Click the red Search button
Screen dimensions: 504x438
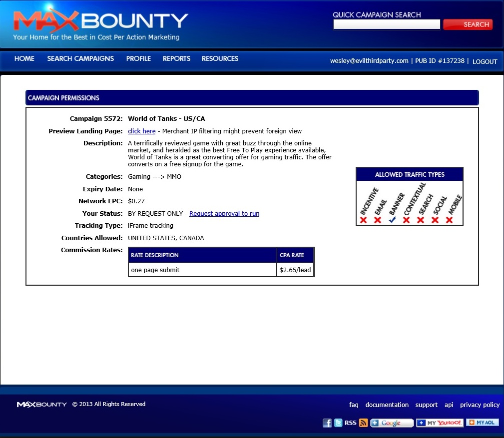point(468,24)
